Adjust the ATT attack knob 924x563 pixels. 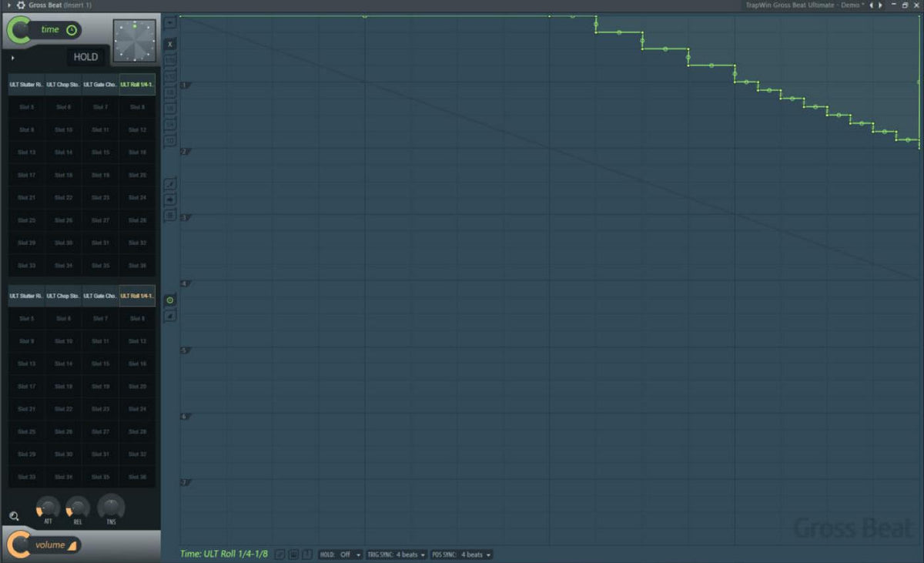(x=48, y=507)
